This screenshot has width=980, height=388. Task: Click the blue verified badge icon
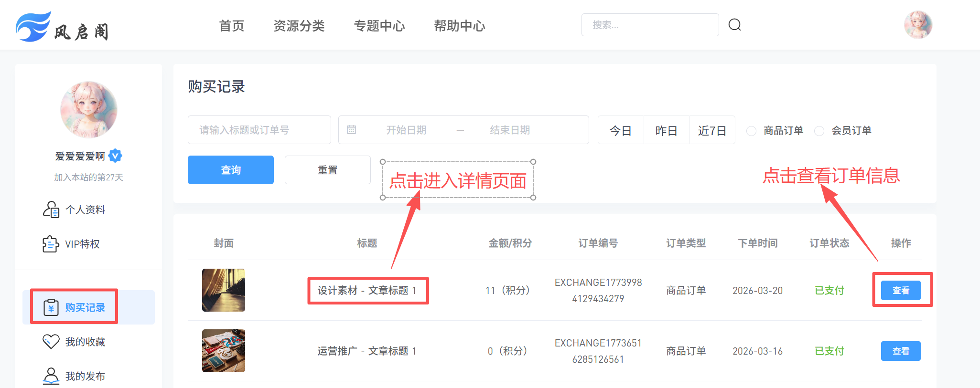[x=115, y=156]
